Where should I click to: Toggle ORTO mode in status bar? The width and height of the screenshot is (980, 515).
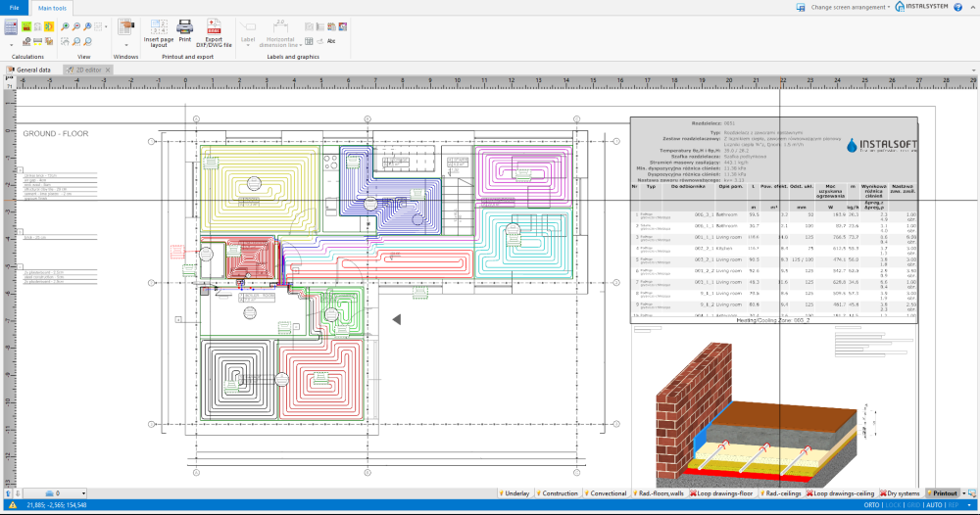(871, 504)
